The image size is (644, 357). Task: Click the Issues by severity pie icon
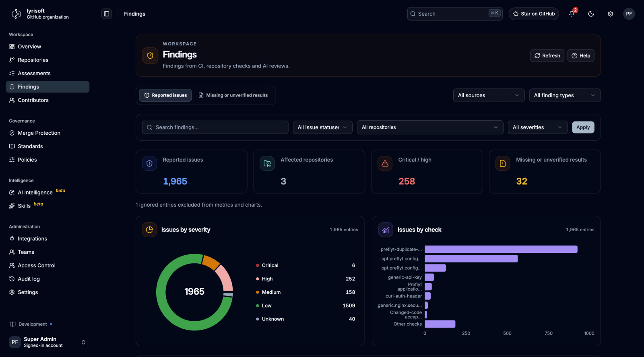coord(149,230)
